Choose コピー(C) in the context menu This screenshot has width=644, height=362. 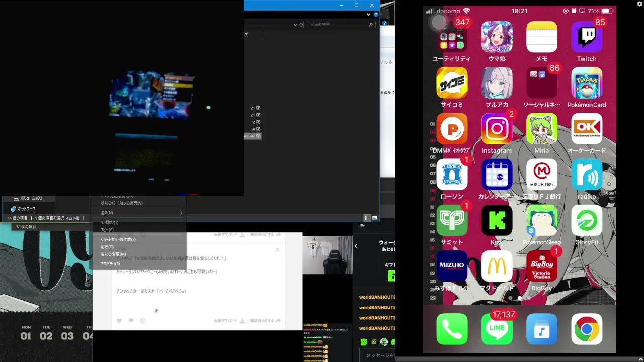pyautogui.click(x=107, y=230)
